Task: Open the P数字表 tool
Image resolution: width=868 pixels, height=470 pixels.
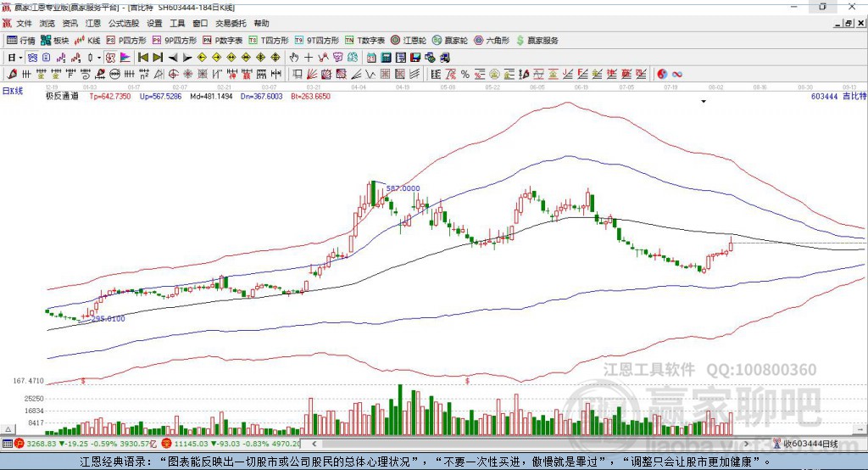Action: tap(223, 41)
